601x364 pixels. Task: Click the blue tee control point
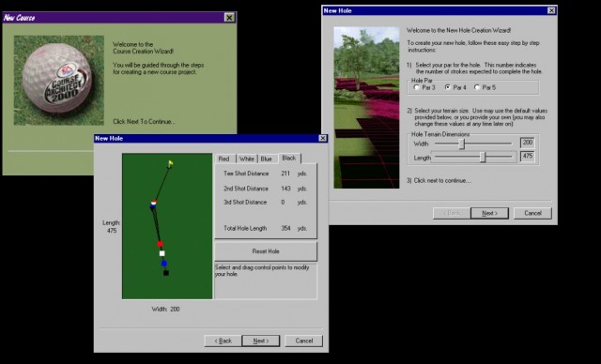click(x=164, y=264)
